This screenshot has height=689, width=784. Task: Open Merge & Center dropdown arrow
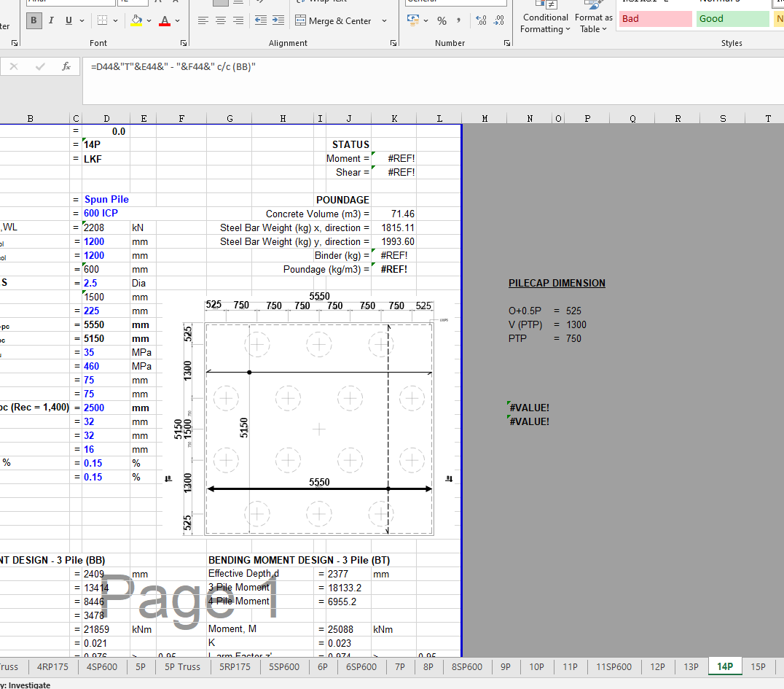(385, 20)
